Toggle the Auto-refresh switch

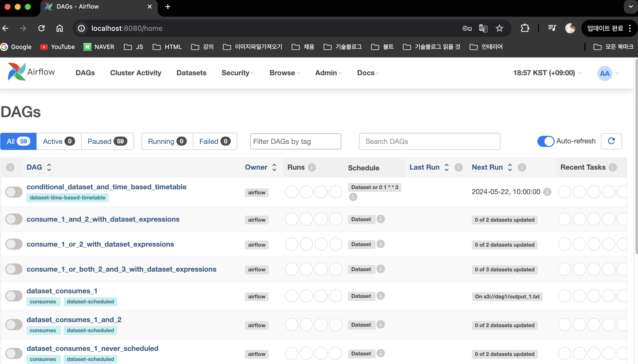pos(545,141)
